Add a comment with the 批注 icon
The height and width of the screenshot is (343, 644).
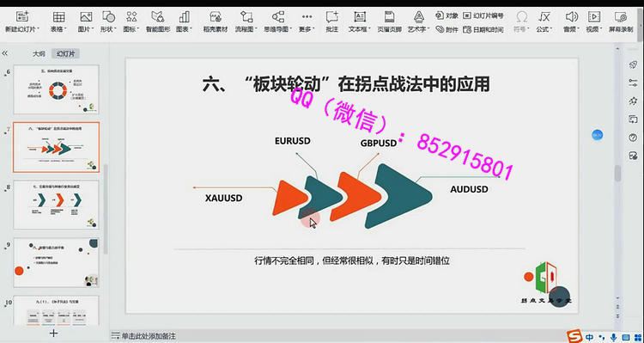tap(331, 17)
